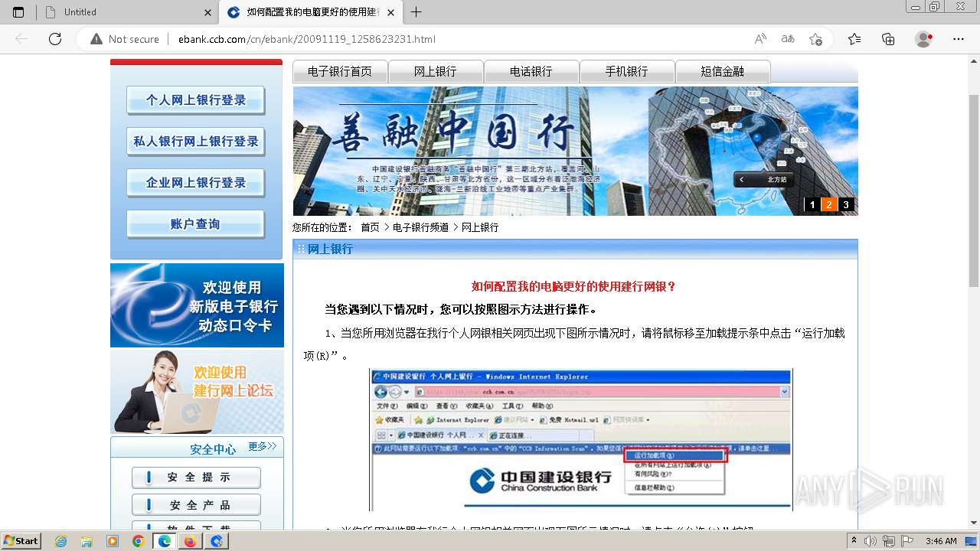Viewport: 980px width, 551px height.
Task: Open the second Edge taskbar icon
Action: click(217, 541)
